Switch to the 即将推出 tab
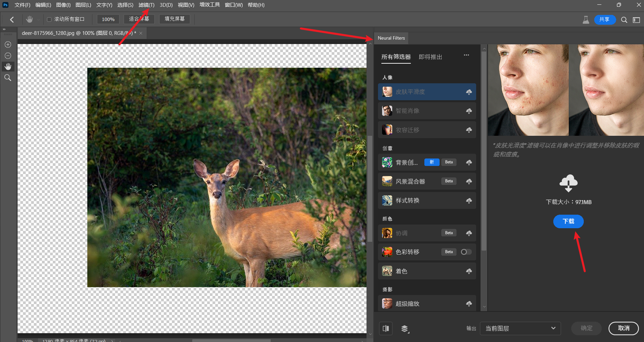 point(430,57)
